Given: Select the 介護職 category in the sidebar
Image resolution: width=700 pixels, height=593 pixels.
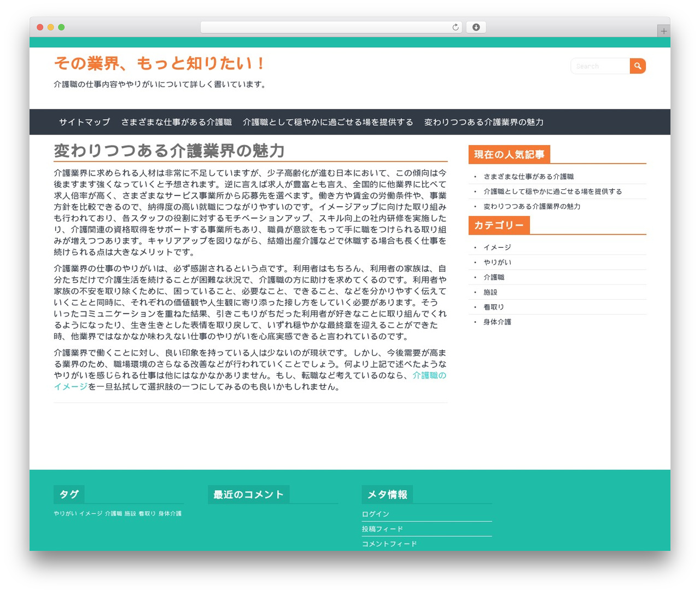Looking at the screenshot, I should [x=494, y=277].
